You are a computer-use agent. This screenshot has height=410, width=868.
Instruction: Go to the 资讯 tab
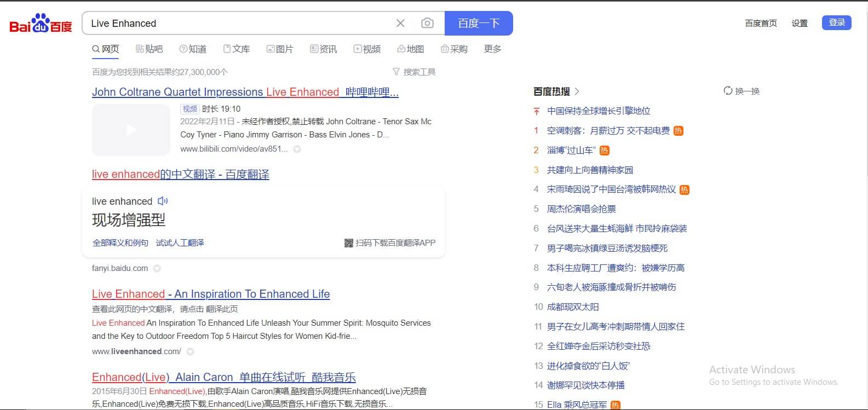324,49
